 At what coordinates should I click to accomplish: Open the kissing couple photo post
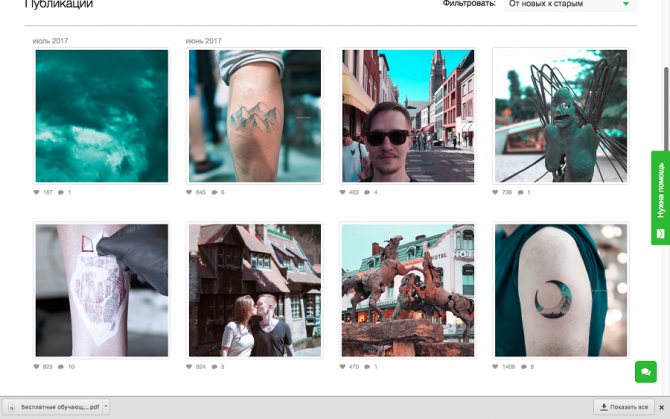point(255,291)
